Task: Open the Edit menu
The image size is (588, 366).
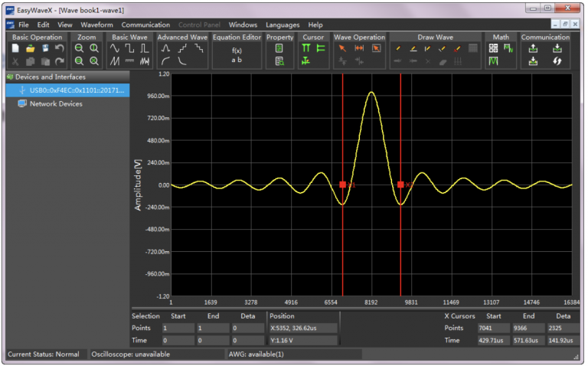Action: [x=43, y=25]
